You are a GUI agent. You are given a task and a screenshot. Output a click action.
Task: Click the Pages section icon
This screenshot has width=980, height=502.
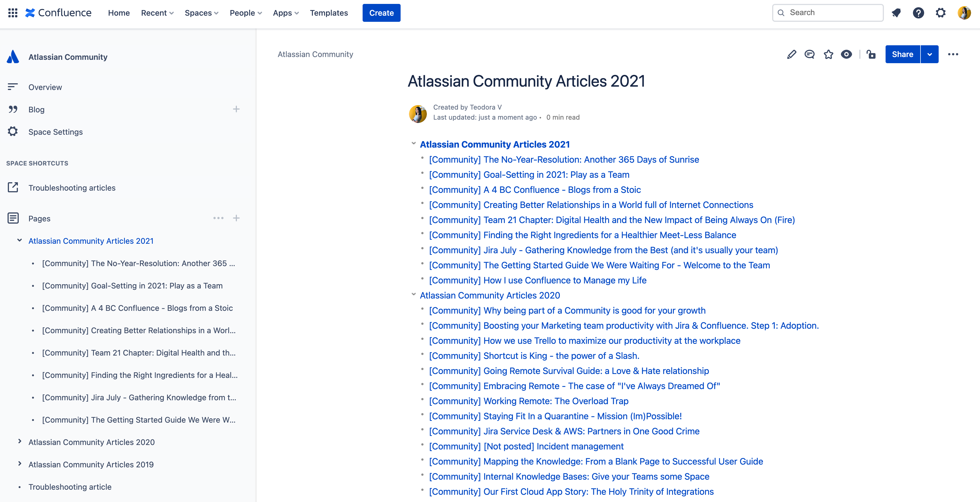(x=13, y=219)
